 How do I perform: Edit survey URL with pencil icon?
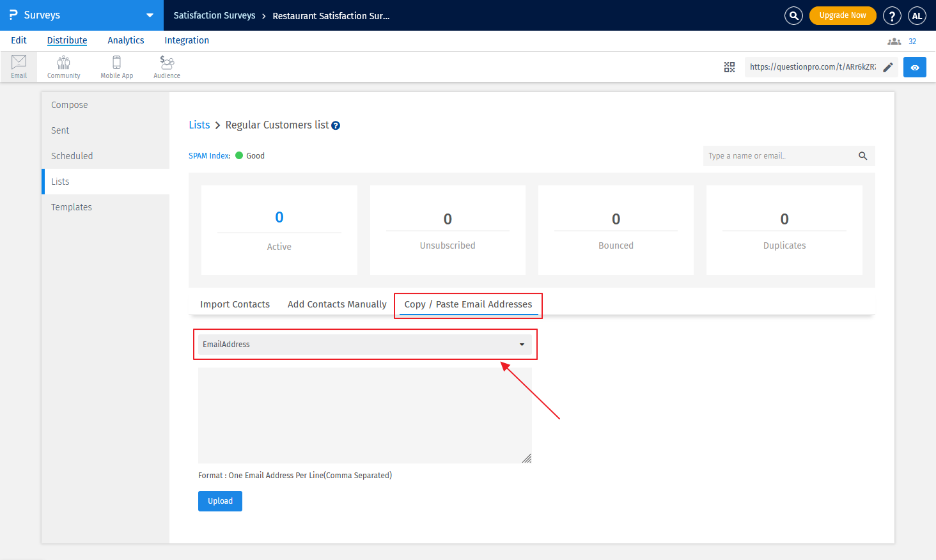tap(887, 67)
